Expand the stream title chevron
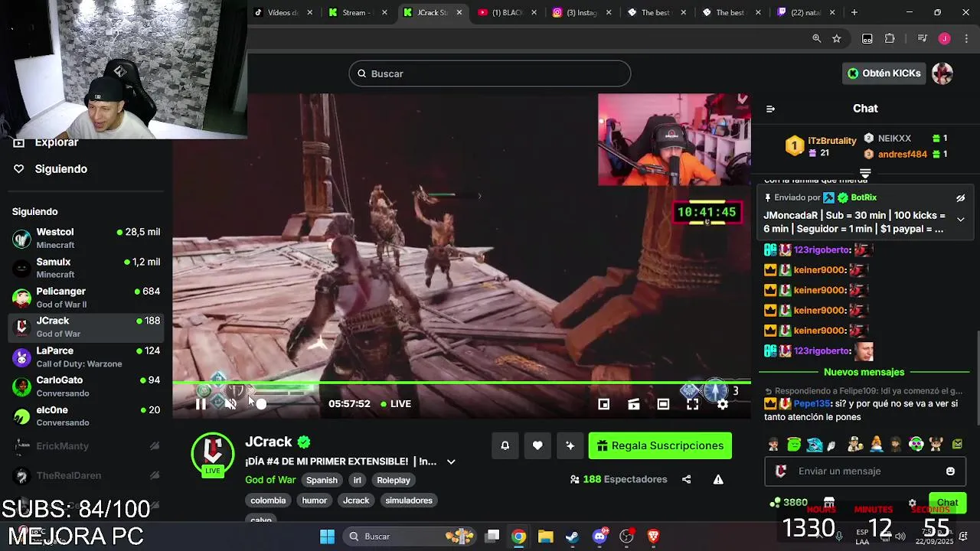 [x=451, y=461]
